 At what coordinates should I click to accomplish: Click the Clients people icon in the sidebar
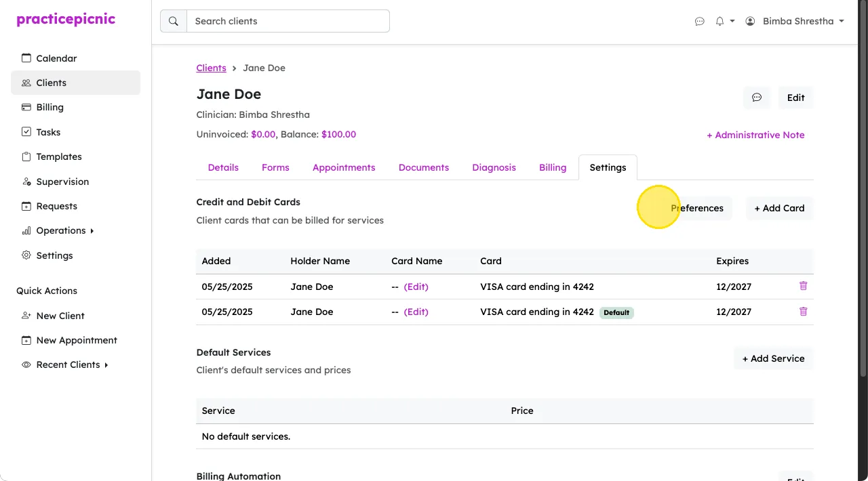[26, 83]
